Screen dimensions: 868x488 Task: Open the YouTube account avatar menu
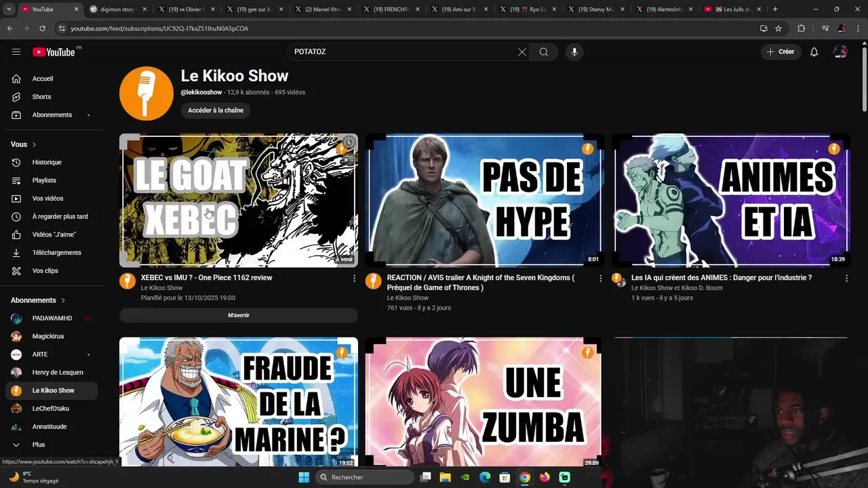(x=840, y=52)
